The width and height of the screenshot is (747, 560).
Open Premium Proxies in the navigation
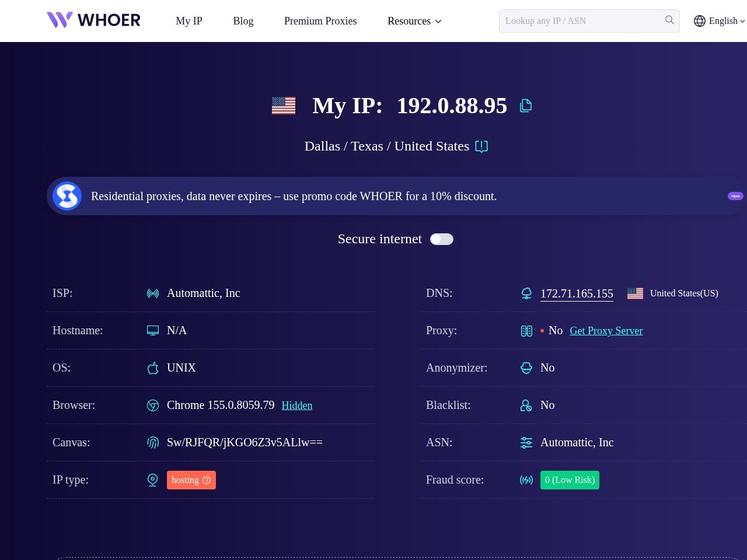320,21
